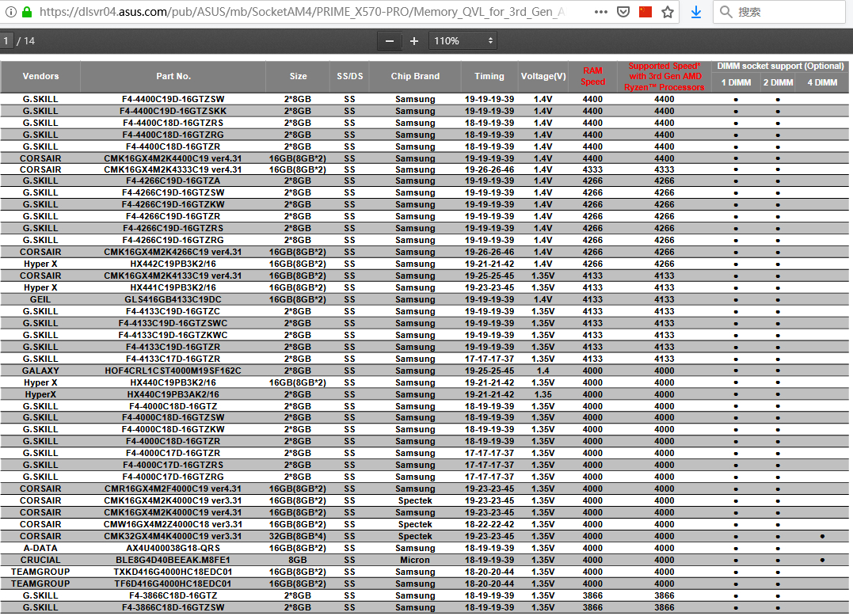Viewport: 853px width, 616px height.
Task: Click the search magnifier icon
Action: click(725, 11)
